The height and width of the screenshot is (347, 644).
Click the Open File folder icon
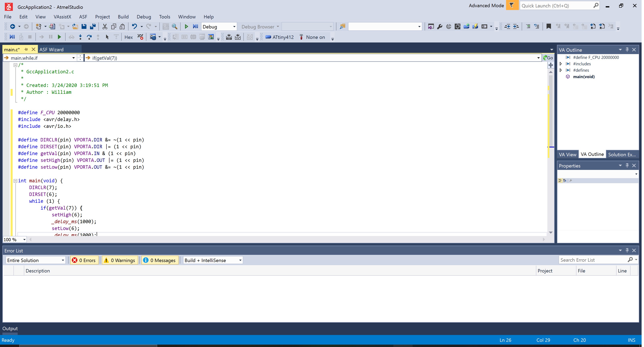click(75, 26)
